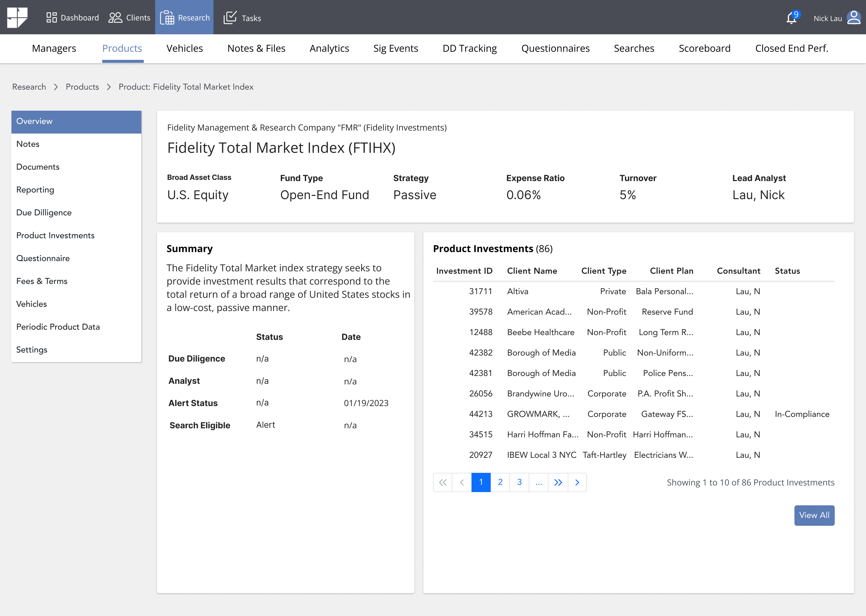Click Lead Analyst value Lau, Nick

[x=758, y=195]
